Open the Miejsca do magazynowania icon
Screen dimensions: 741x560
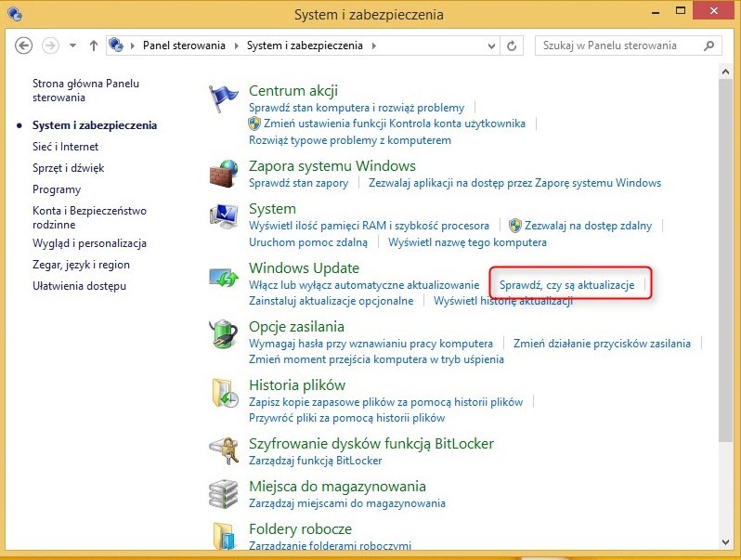click(224, 494)
